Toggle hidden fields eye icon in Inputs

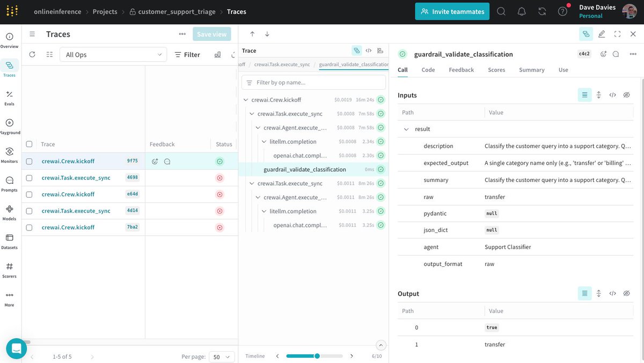coord(626,95)
